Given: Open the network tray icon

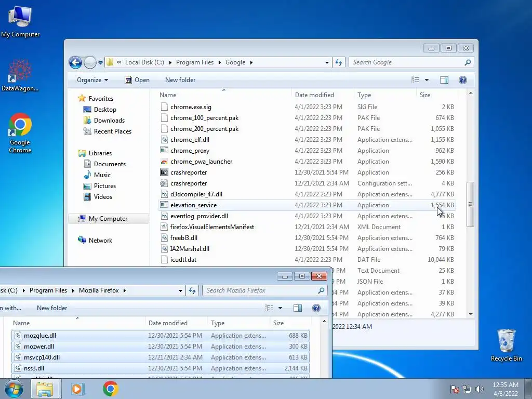Looking at the screenshot, I should point(467,389).
